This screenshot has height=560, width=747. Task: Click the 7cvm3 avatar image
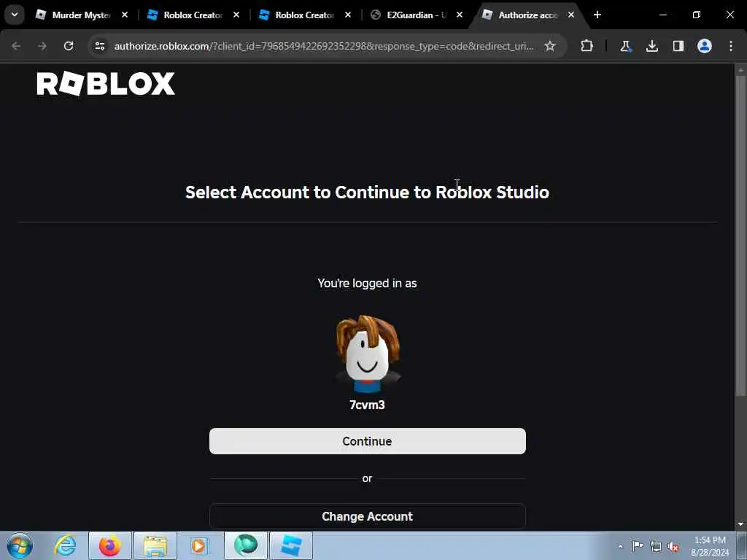coord(368,354)
